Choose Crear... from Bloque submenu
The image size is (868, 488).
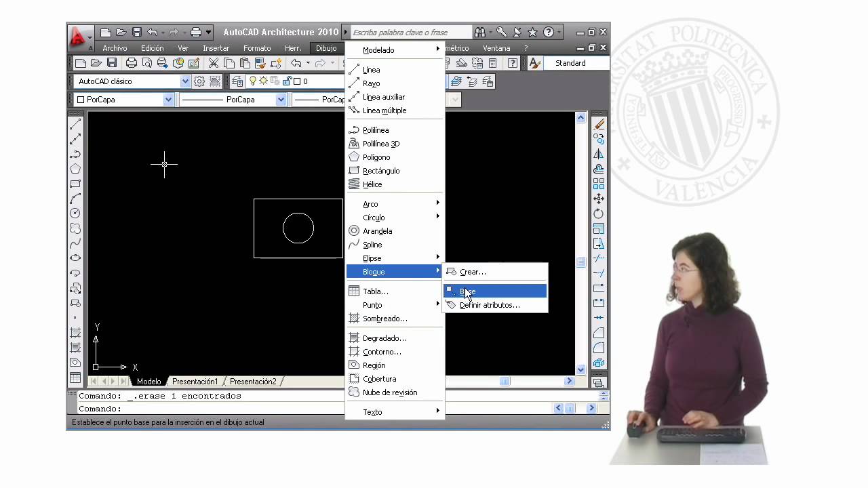495,272
